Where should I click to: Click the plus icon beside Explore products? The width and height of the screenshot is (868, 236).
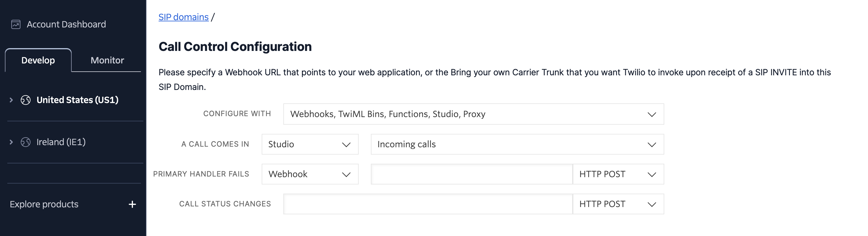[132, 204]
